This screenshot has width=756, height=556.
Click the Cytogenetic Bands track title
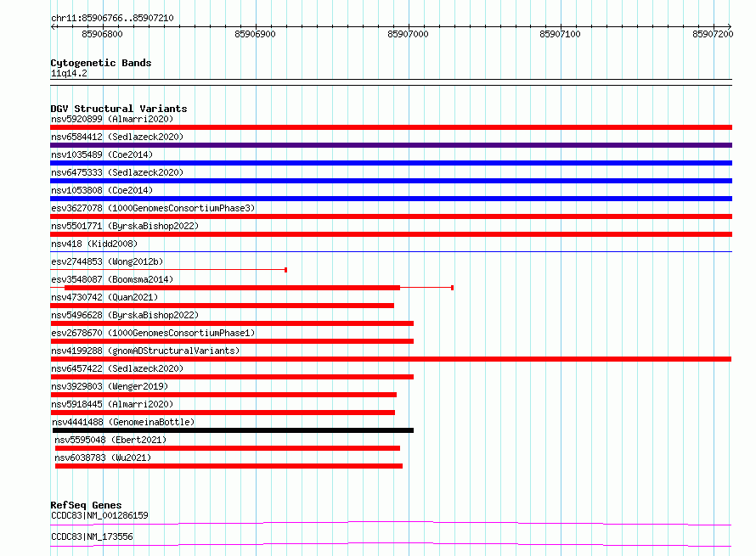coord(101,63)
